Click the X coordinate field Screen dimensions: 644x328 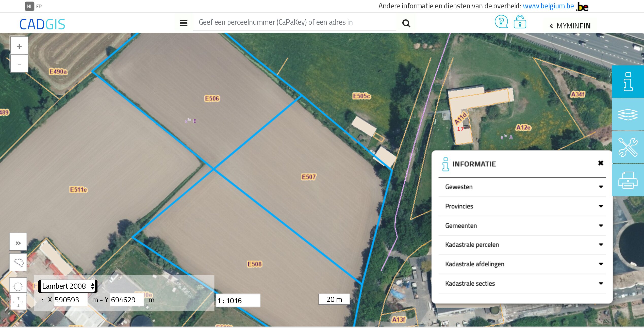[x=70, y=300]
